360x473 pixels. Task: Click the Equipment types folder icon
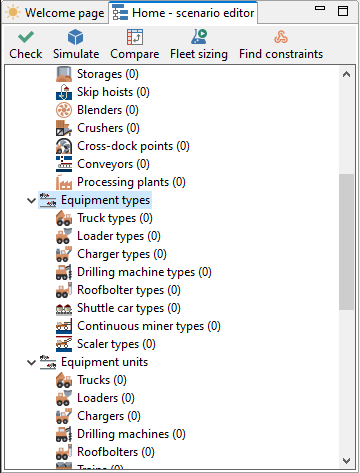click(48, 200)
